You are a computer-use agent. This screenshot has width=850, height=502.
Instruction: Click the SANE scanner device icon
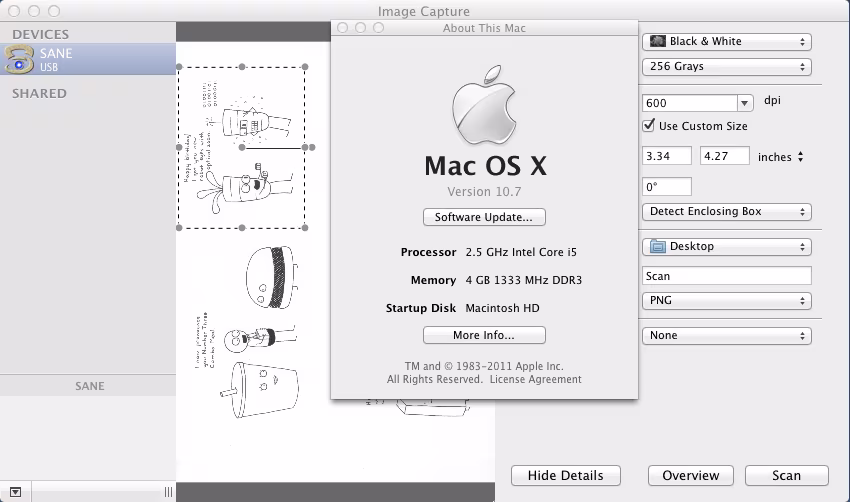coord(19,60)
